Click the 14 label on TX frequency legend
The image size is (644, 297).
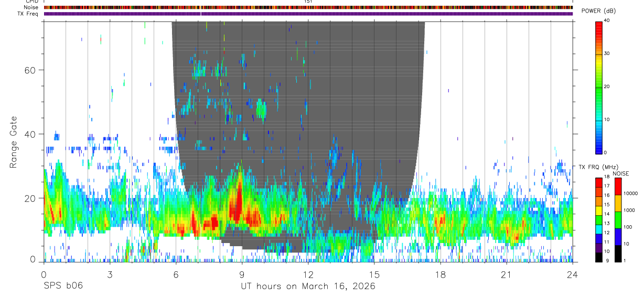pyautogui.click(x=606, y=214)
